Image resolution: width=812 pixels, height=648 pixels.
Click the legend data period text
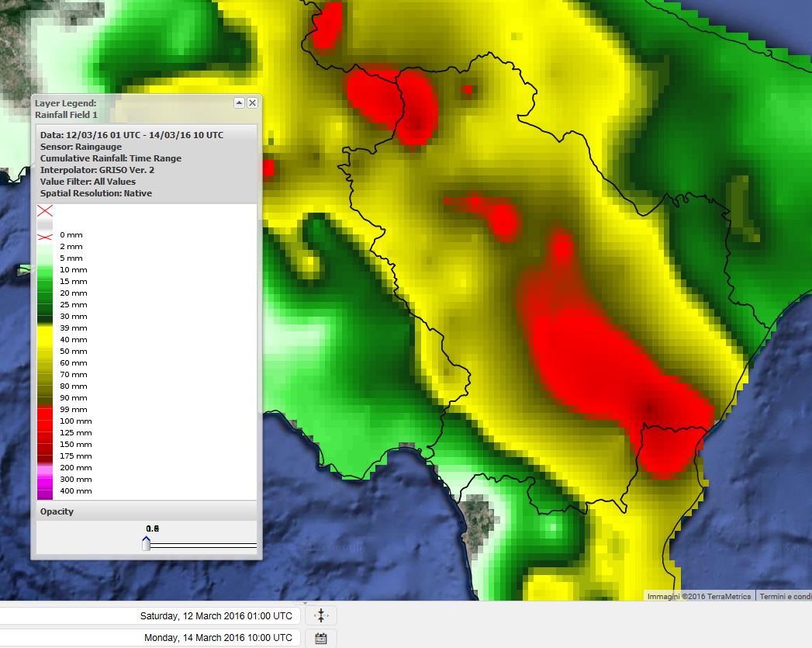pyautogui.click(x=132, y=135)
